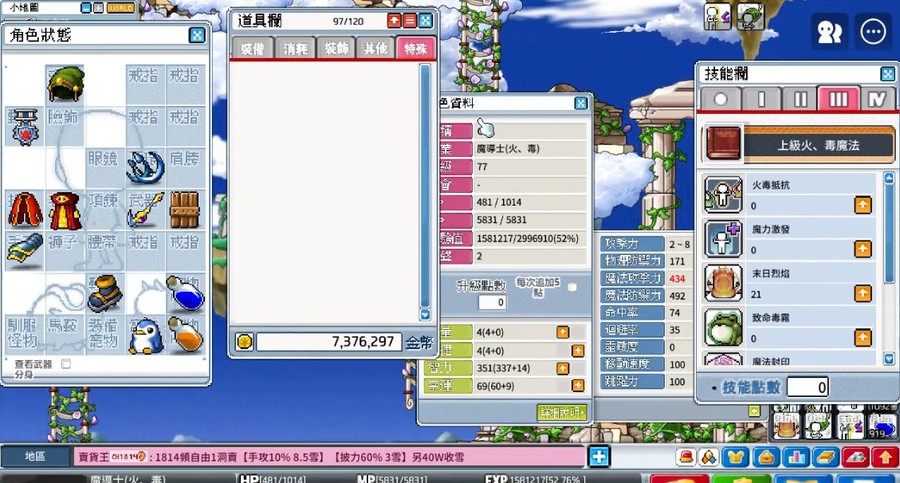
Task: Switch to skill tab I
Action: coord(761,99)
